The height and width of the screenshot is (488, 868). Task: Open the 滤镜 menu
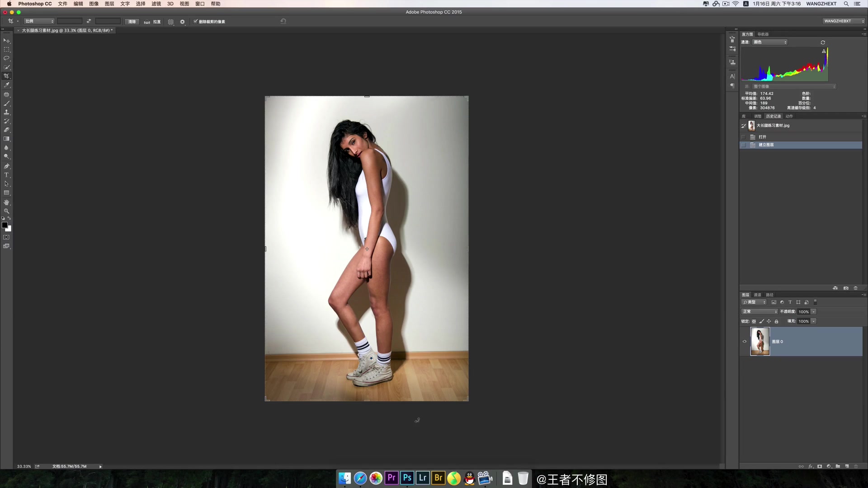point(156,4)
